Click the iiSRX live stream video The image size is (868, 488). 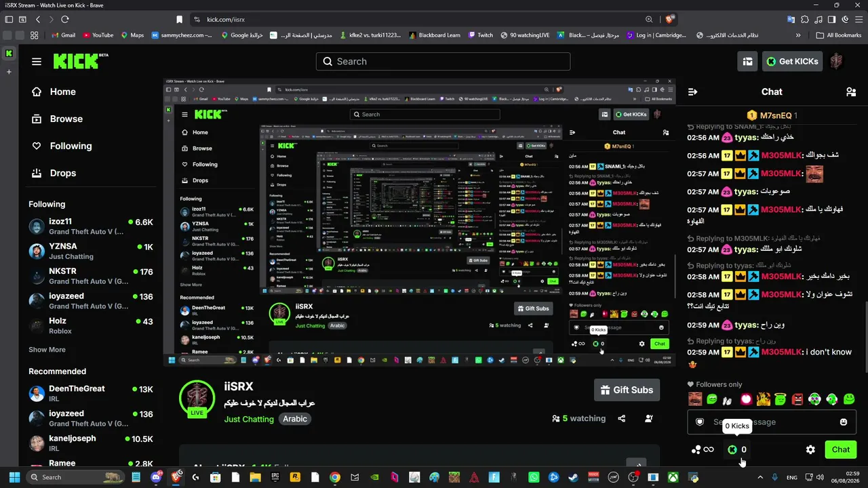point(420,222)
